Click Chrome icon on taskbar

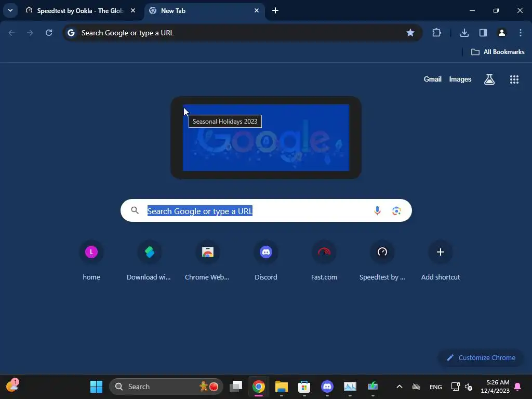click(x=259, y=387)
